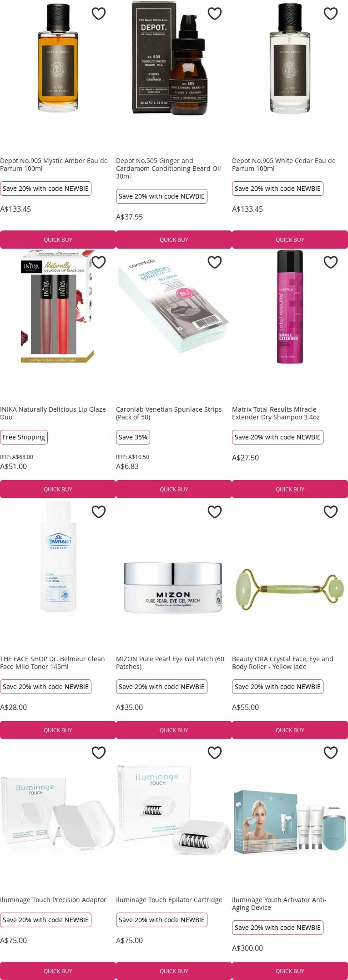Click heart icon on Depot White Cedar parfum
Viewport: 348px width, 980px height.
coord(330,14)
